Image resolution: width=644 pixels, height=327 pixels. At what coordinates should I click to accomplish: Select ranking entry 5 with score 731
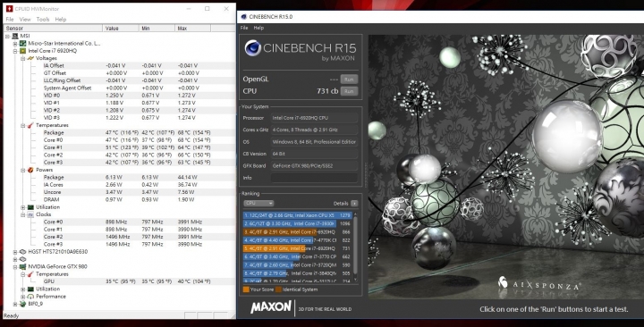point(297,248)
